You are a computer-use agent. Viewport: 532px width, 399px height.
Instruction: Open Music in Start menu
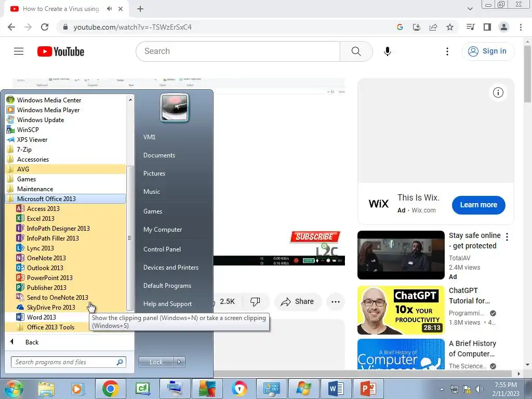[152, 192]
